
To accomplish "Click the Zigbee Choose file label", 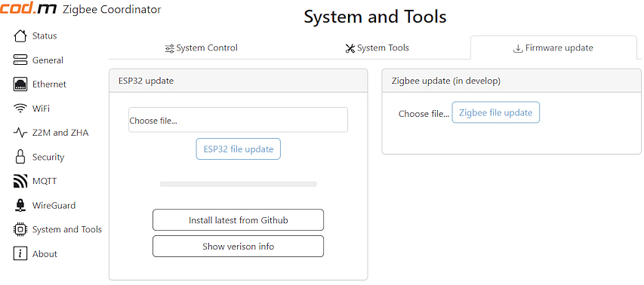I will [x=424, y=114].
